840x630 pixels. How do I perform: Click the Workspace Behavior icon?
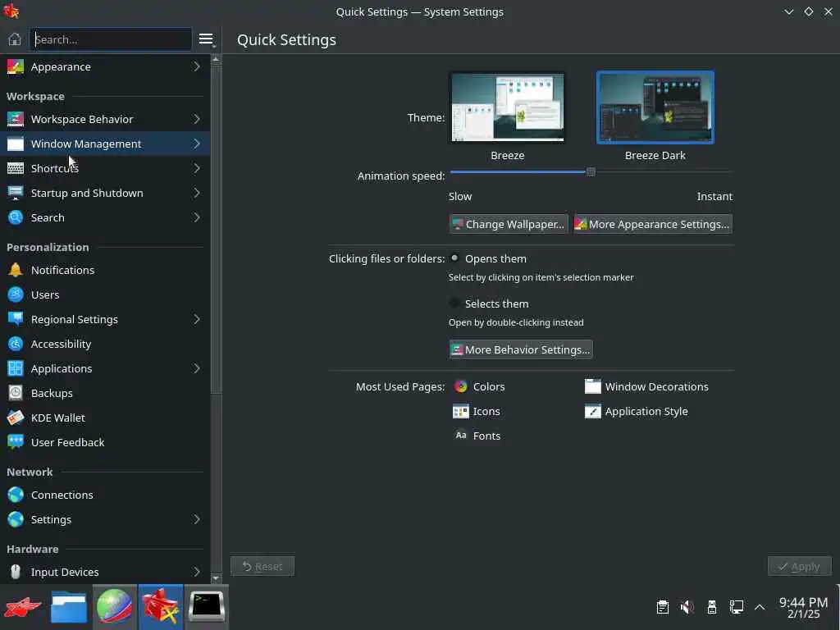click(x=16, y=119)
